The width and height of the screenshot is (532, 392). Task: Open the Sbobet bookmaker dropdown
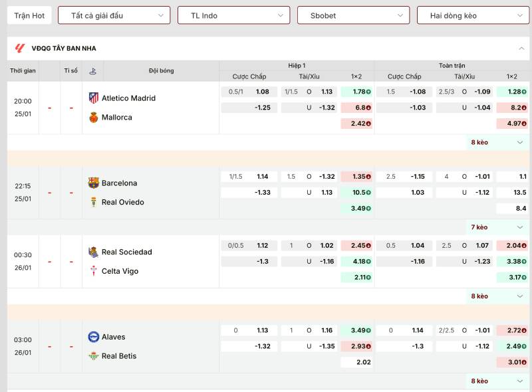tap(354, 15)
